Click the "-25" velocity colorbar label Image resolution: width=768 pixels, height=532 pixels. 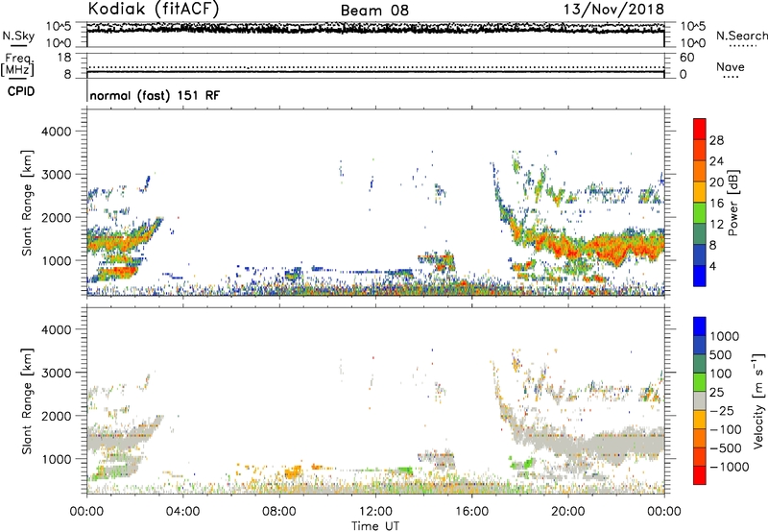[x=722, y=411]
